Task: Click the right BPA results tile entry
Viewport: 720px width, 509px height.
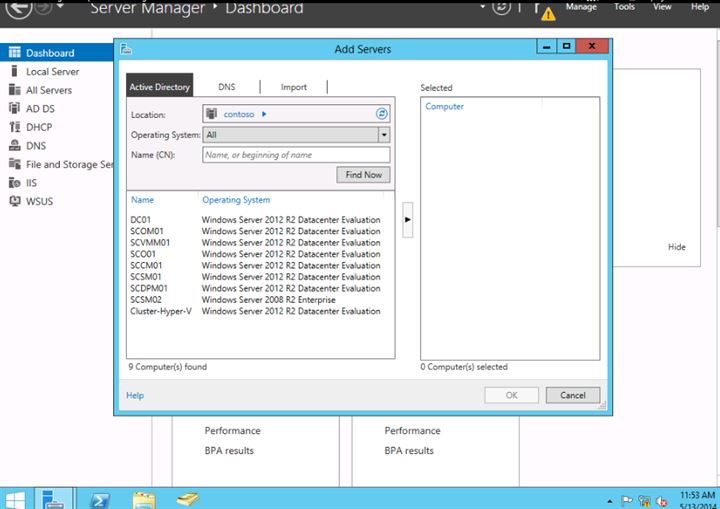Action: 409,451
